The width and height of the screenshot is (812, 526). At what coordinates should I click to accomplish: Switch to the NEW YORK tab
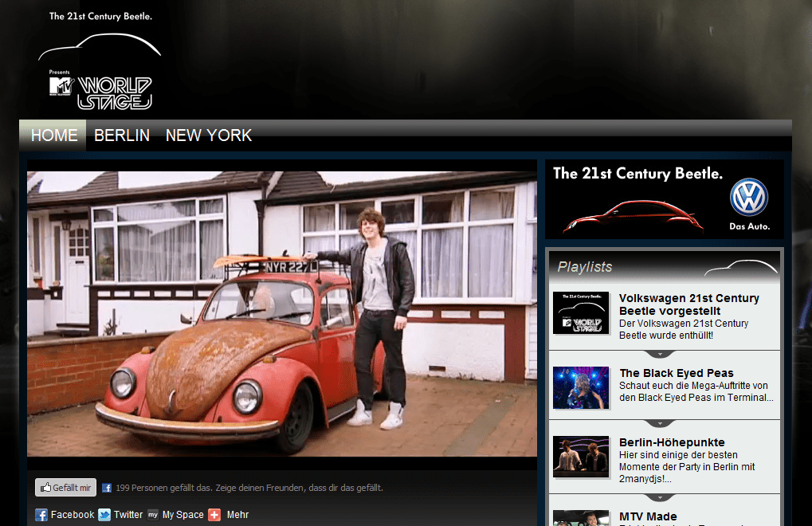pos(209,135)
